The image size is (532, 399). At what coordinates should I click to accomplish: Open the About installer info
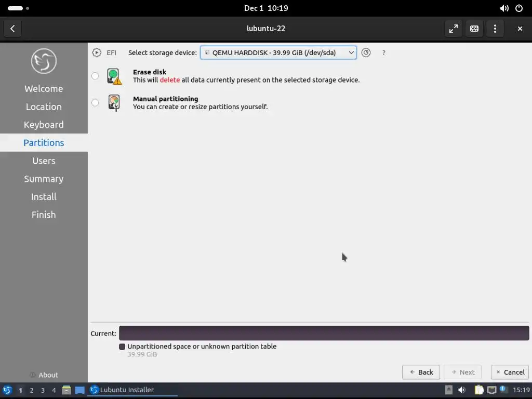coord(44,375)
